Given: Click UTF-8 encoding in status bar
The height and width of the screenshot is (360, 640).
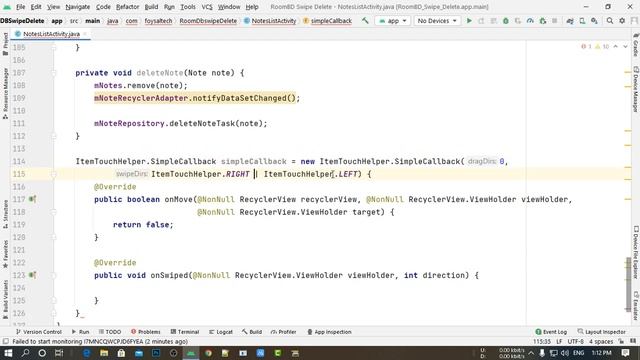Looking at the screenshot, I should tap(576, 341).
